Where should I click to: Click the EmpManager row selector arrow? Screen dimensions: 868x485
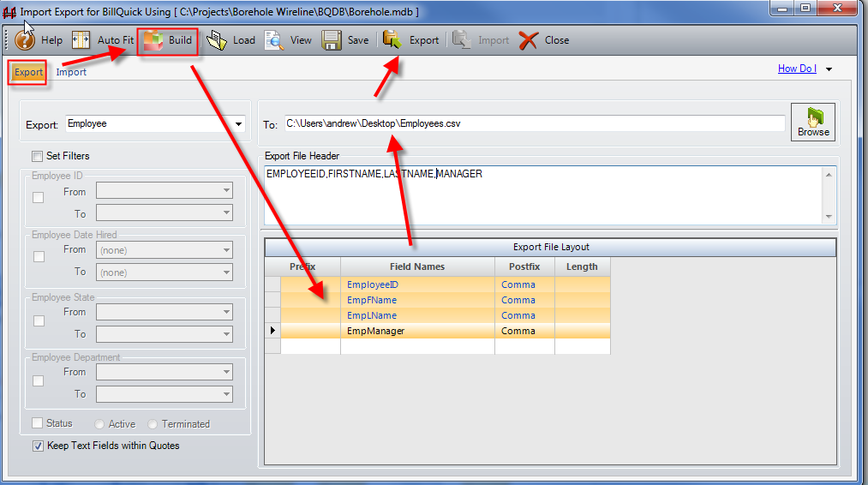click(x=272, y=331)
